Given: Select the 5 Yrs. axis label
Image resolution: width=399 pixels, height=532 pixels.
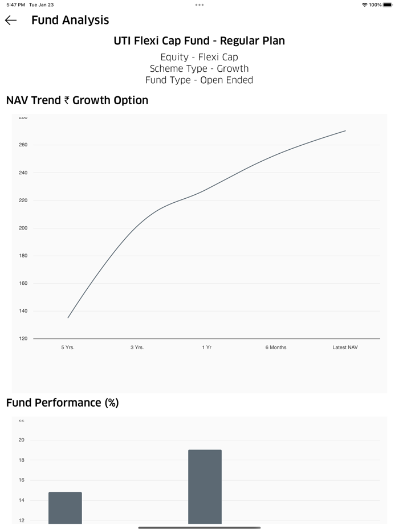Looking at the screenshot, I should [67, 347].
